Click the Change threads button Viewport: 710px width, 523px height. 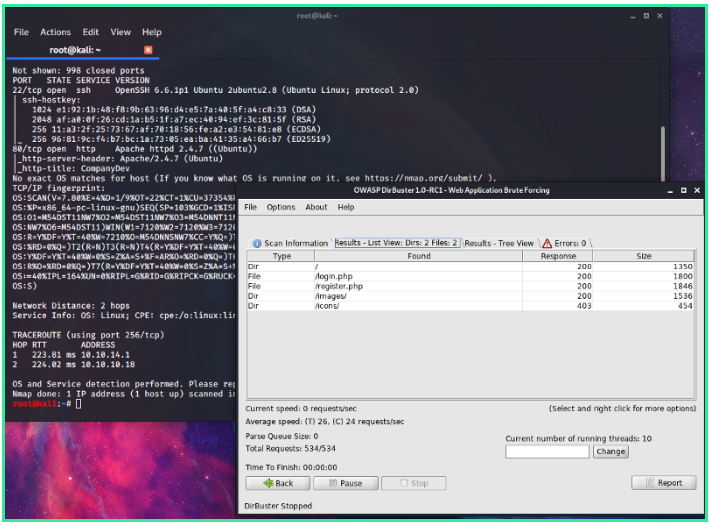610,451
